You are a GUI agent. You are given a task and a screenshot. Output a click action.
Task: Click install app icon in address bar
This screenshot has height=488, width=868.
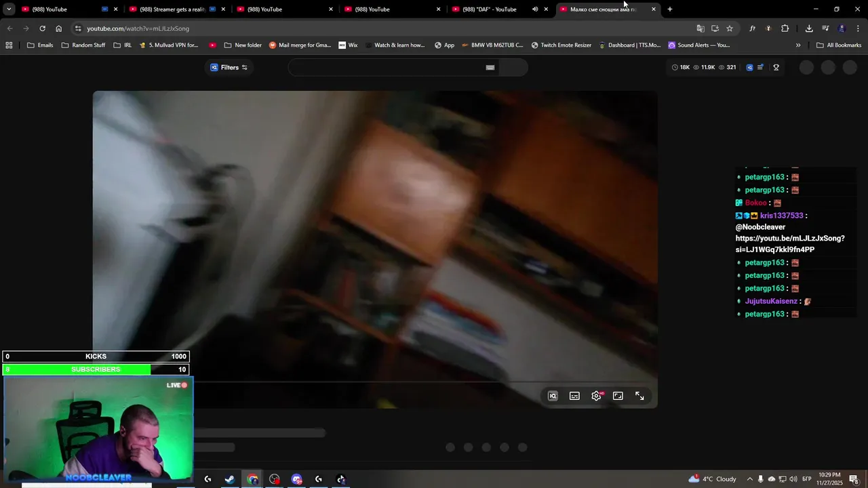[x=715, y=28]
